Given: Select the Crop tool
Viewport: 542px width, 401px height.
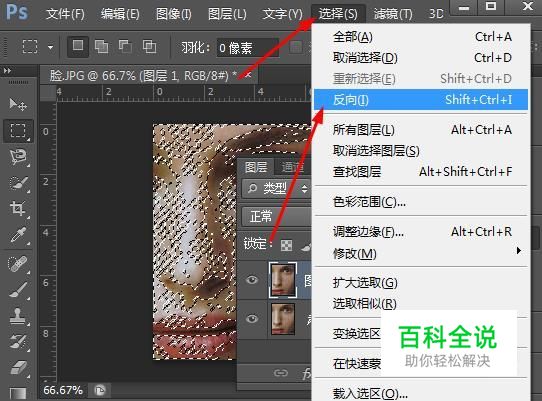Looking at the screenshot, I should (x=18, y=209).
